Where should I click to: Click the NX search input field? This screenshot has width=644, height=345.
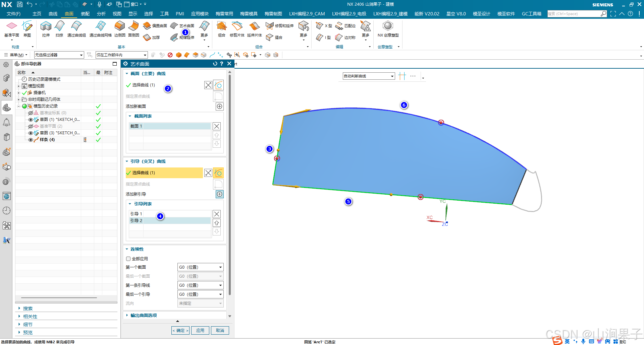pyautogui.click(x=574, y=14)
